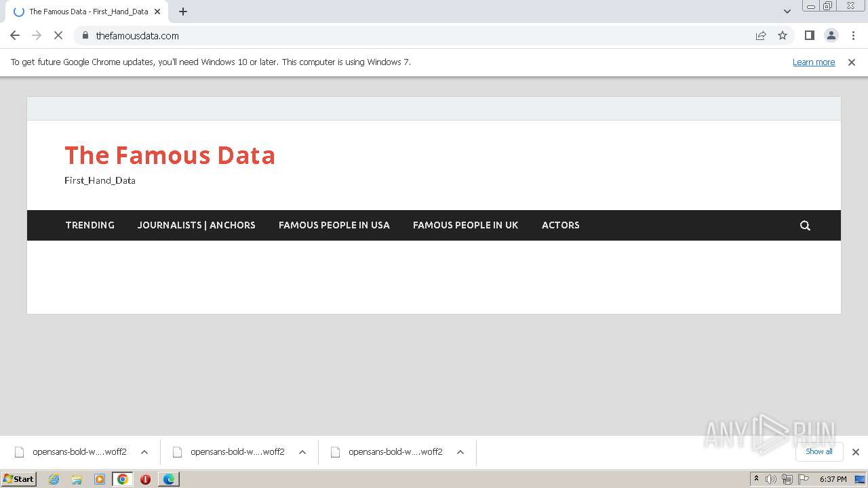Close The Famous Data tab
868x488 pixels.
pos(157,12)
